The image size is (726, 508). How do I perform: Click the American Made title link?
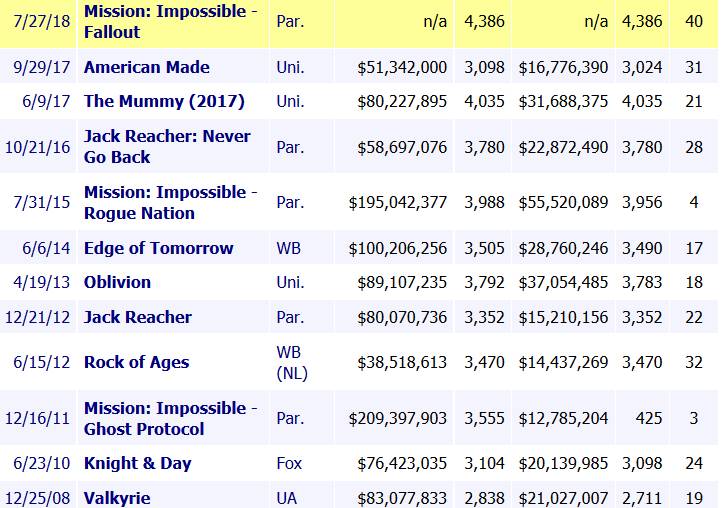[146, 67]
